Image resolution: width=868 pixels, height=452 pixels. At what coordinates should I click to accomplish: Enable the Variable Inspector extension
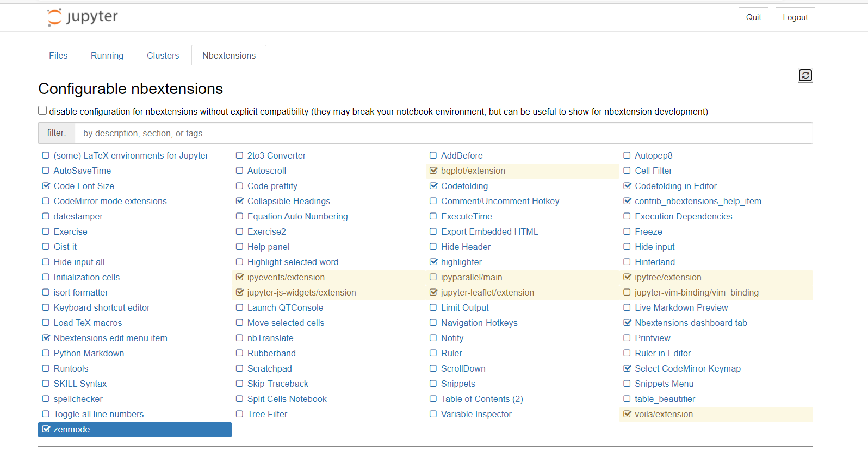433,414
